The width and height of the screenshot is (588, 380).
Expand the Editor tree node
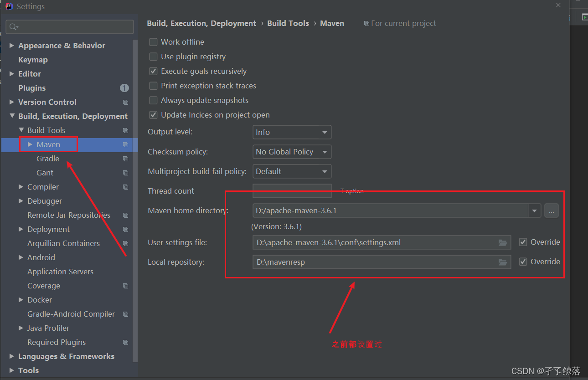coord(12,74)
